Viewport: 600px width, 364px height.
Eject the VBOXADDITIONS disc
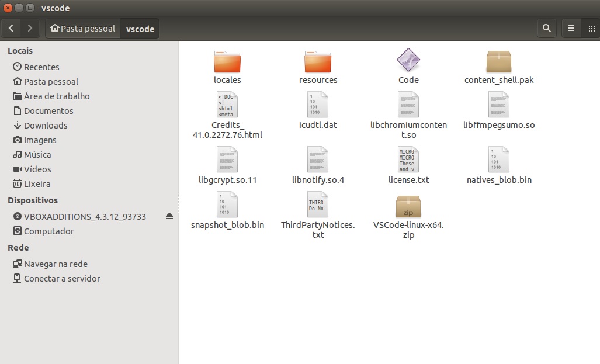169,216
